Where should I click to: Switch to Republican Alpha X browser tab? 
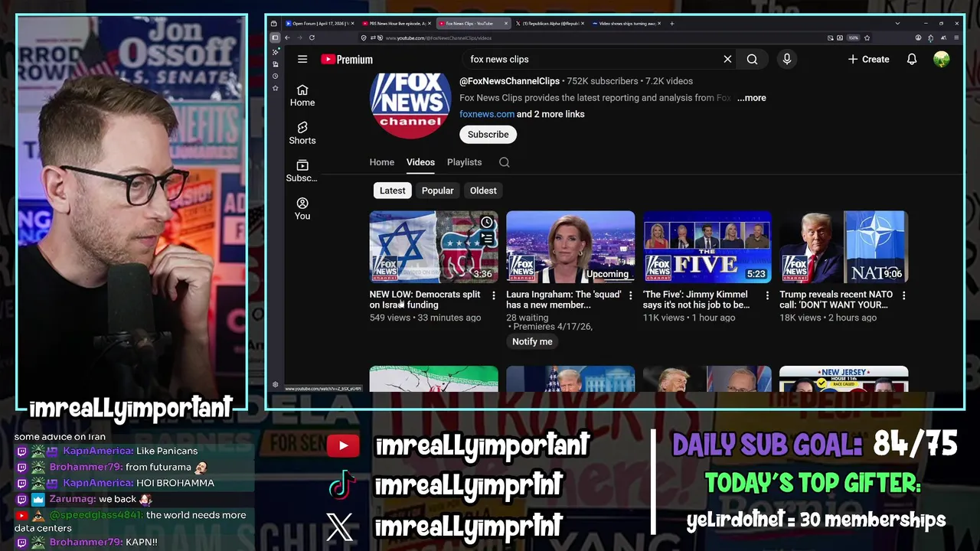[549, 24]
